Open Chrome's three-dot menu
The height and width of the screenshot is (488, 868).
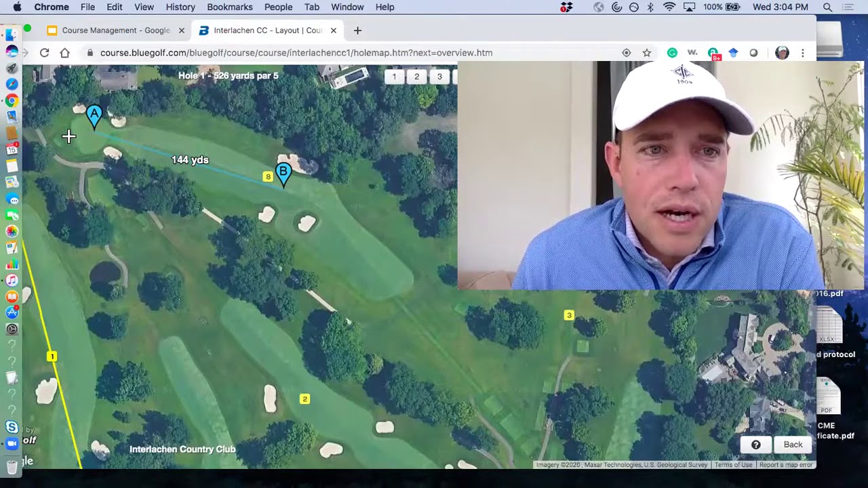(803, 53)
